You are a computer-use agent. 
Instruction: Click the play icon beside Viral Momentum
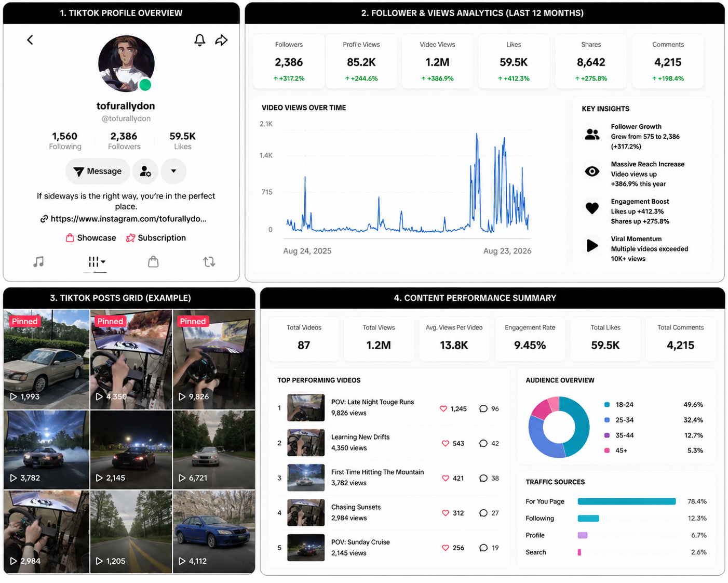pyautogui.click(x=592, y=245)
